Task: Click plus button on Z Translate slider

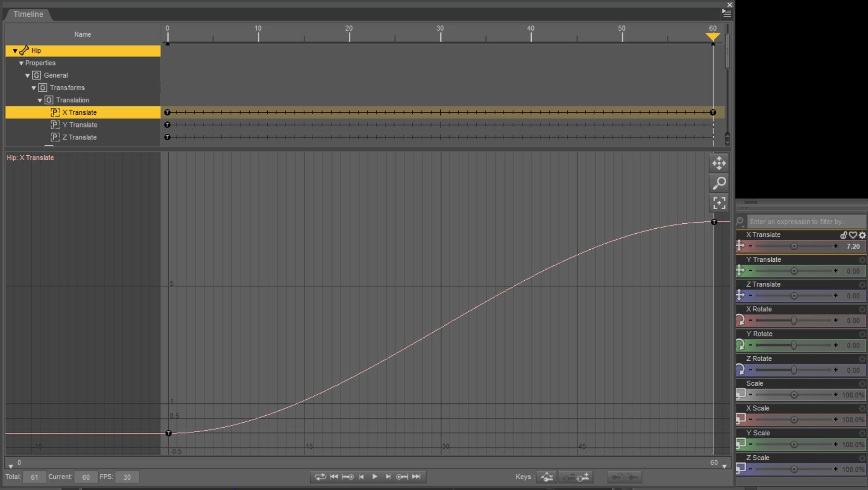Action: point(836,296)
